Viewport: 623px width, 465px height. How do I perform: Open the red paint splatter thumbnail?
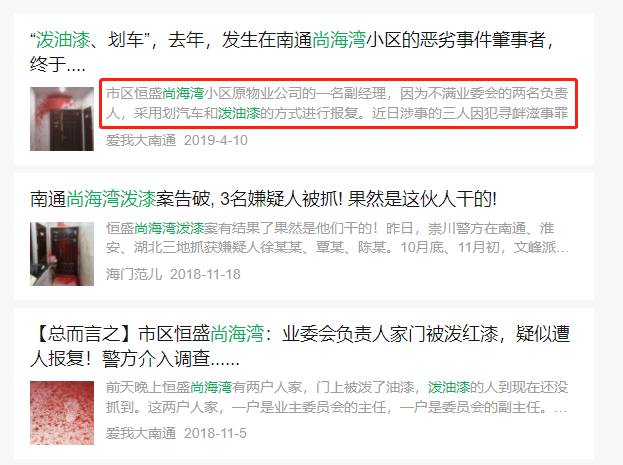62,413
